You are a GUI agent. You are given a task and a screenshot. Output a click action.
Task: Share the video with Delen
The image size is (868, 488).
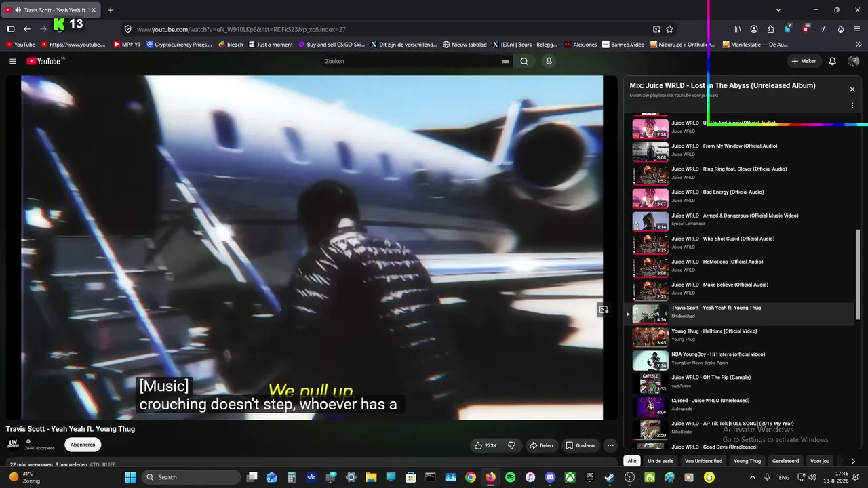coord(541,445)
